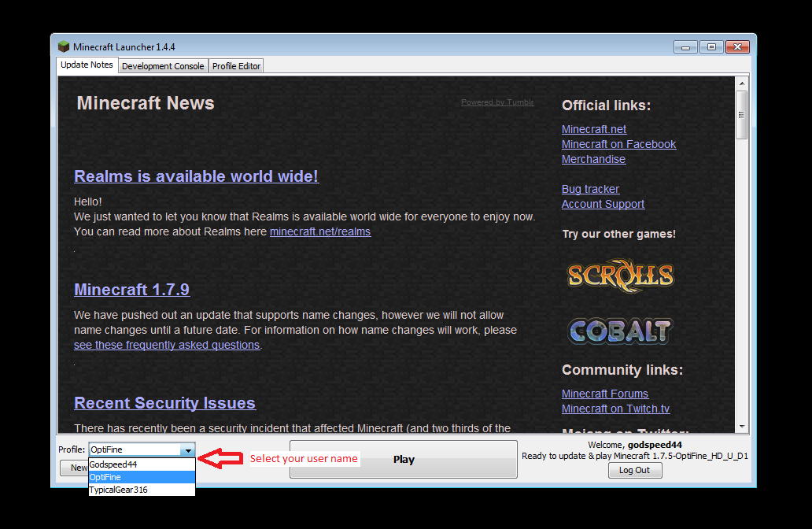
Task: Switch to the Update Notes tab
Action: tap(87, 65)
